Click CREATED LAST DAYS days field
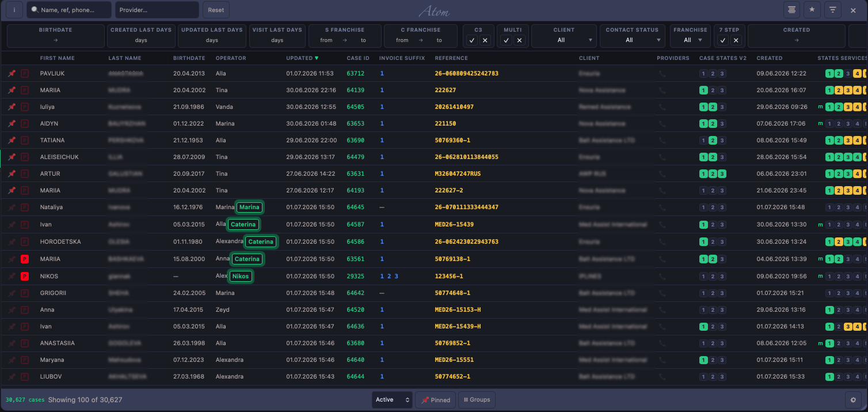 [141, 40]
